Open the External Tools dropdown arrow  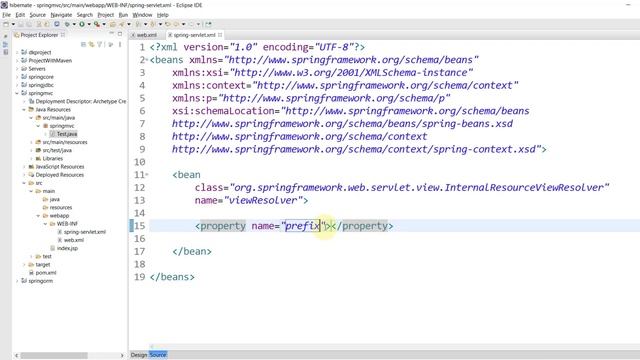click(x=104, y=24)
